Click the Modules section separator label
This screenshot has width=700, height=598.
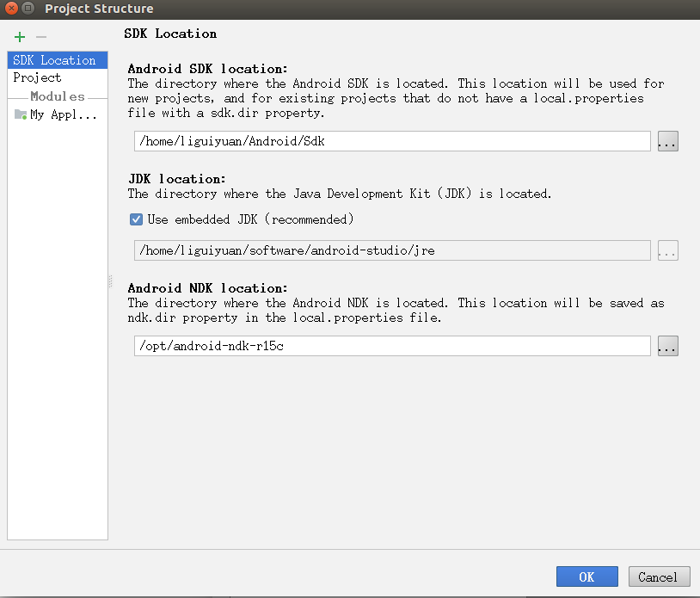tap(58, 96)
